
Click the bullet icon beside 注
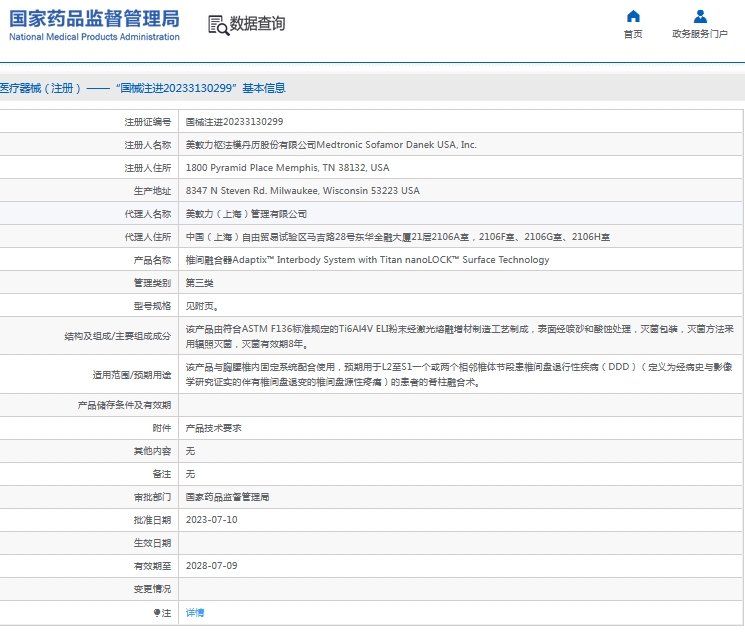(x=156, y=613)
